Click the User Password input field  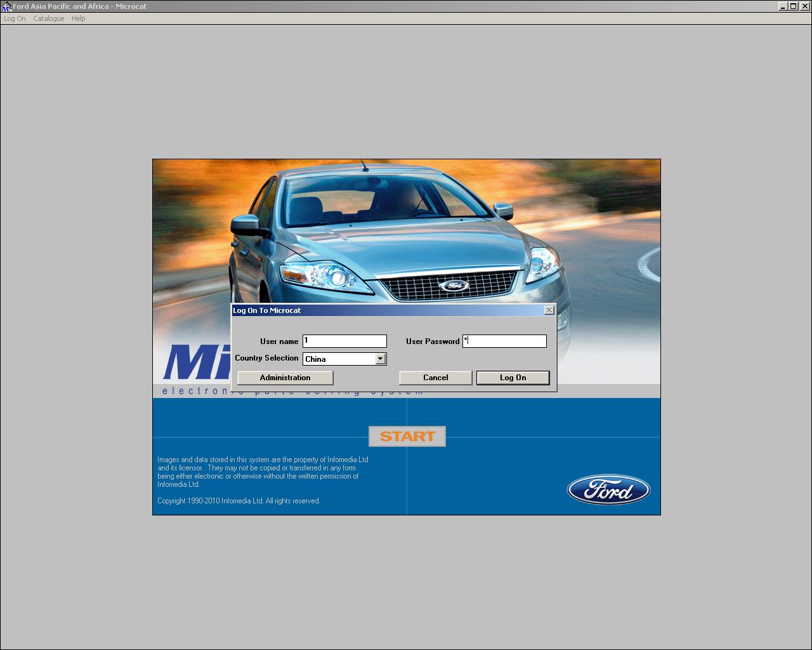pyautogui.click(x=504, y=341)
